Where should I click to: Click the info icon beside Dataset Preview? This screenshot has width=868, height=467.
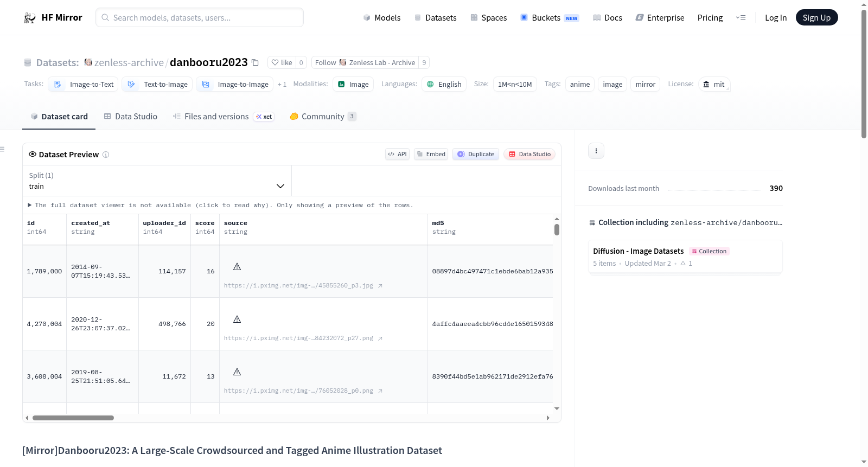[106, 155]
